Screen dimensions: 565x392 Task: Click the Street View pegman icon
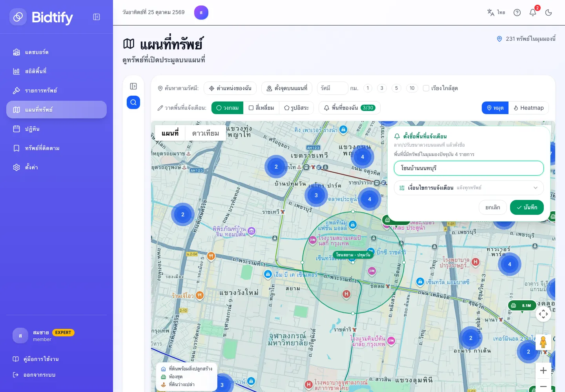(543, 342)
